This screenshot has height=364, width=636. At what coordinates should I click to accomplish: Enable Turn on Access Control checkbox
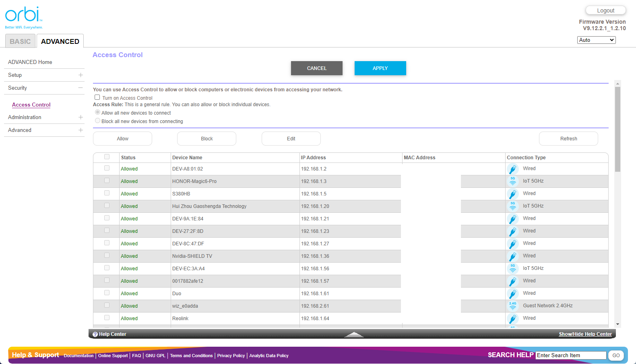97,97
